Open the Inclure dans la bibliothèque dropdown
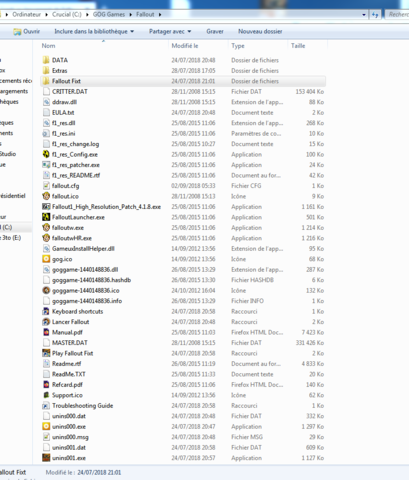The image size is (409, 480). point(94,31)
